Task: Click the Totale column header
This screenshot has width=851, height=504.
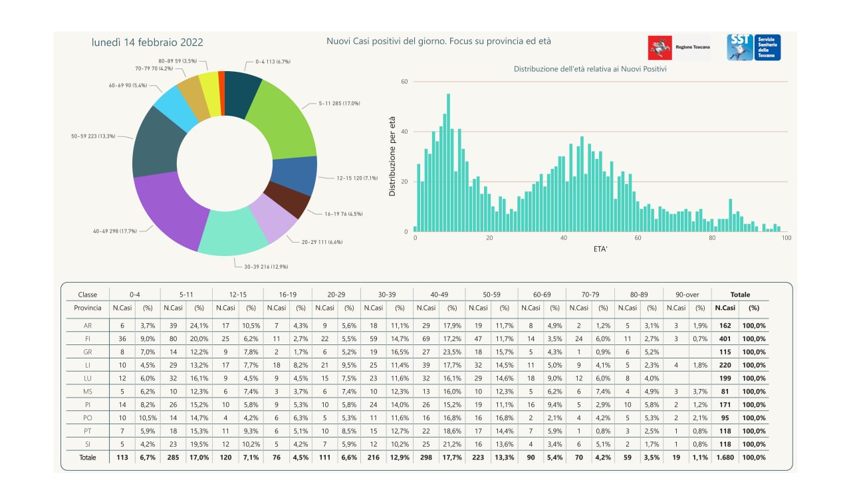Action: point(740,295)
